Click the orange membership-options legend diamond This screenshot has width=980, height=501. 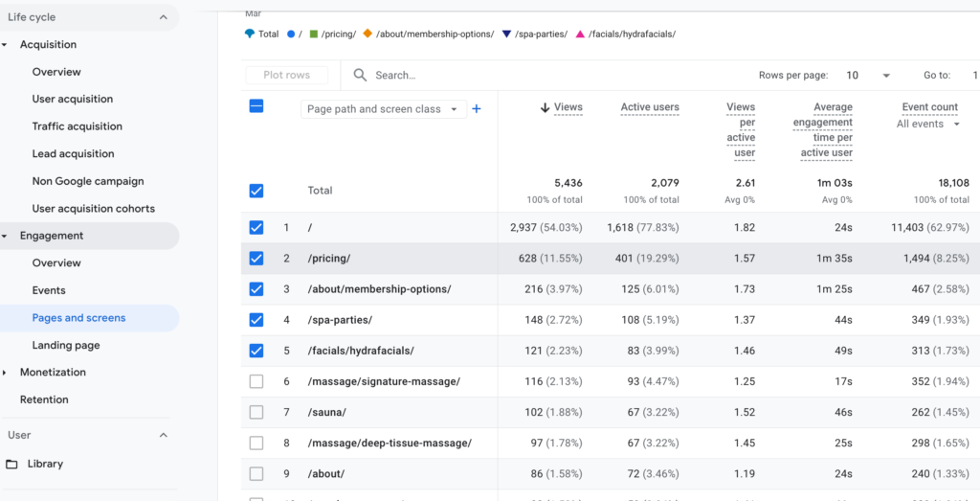367,34
